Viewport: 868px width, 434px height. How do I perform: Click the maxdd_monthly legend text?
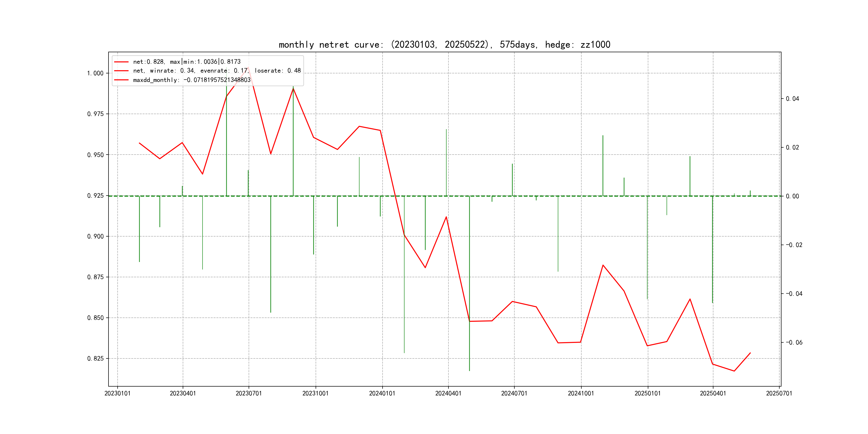coord(192,80)
